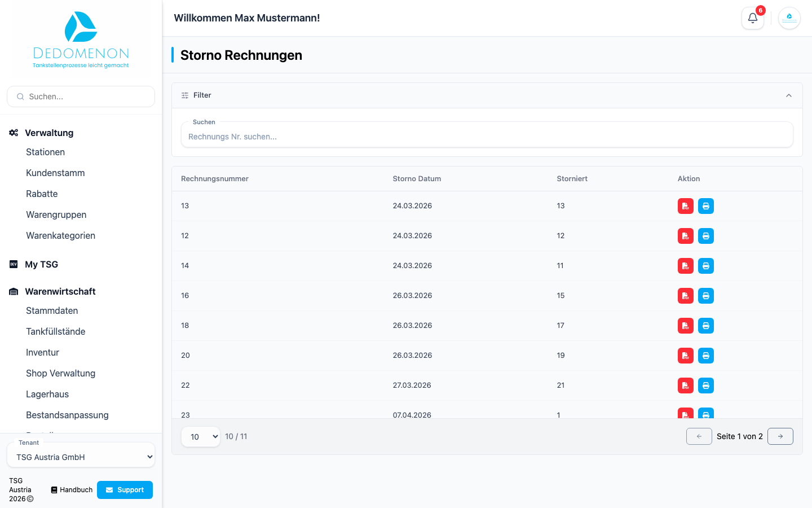Click the Support button
Image resolution: width=812 pixels, height=508 pixels.
click(x=125, y=490)
